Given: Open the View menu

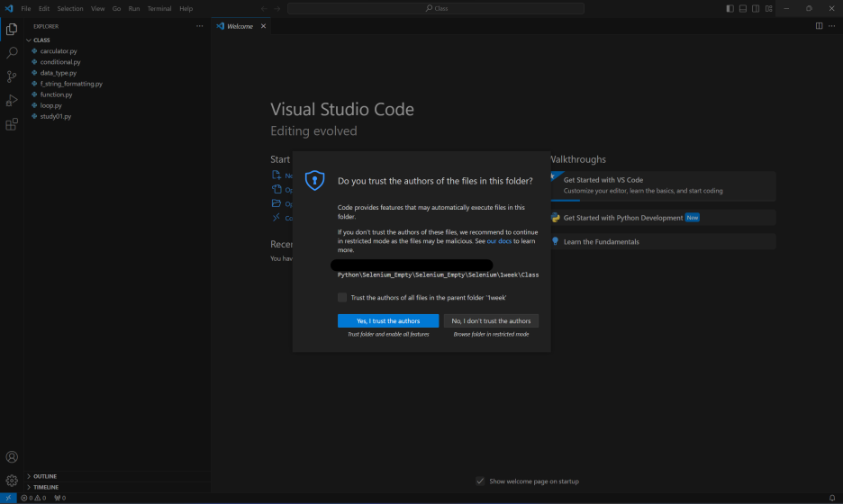Looking at the screenshot, I should point(97,9).
